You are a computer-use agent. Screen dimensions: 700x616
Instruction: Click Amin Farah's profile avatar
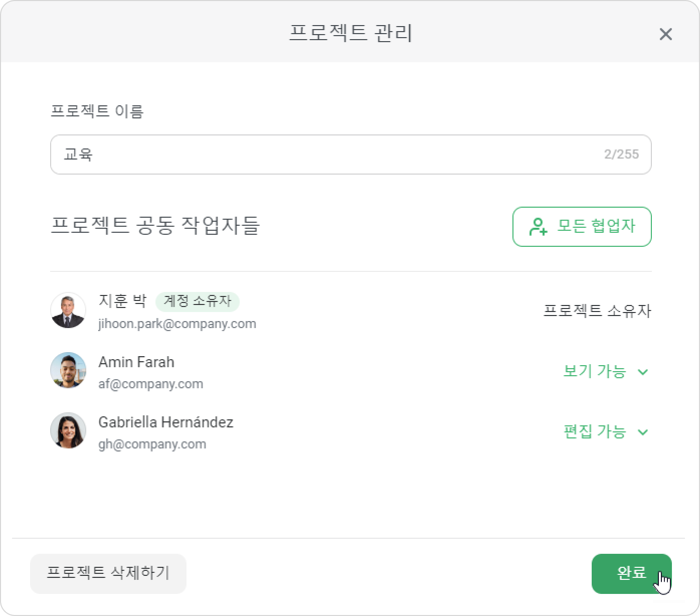coord(68,370)
